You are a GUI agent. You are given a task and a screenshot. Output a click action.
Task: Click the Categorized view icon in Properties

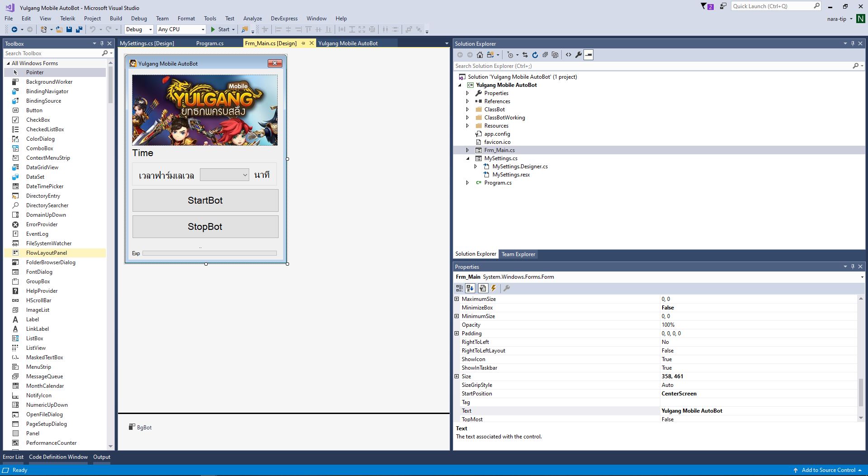coord(460,288)
